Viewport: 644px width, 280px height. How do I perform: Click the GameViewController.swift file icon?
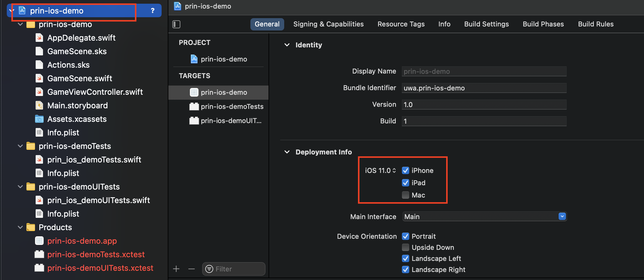[x=39, y=92]
